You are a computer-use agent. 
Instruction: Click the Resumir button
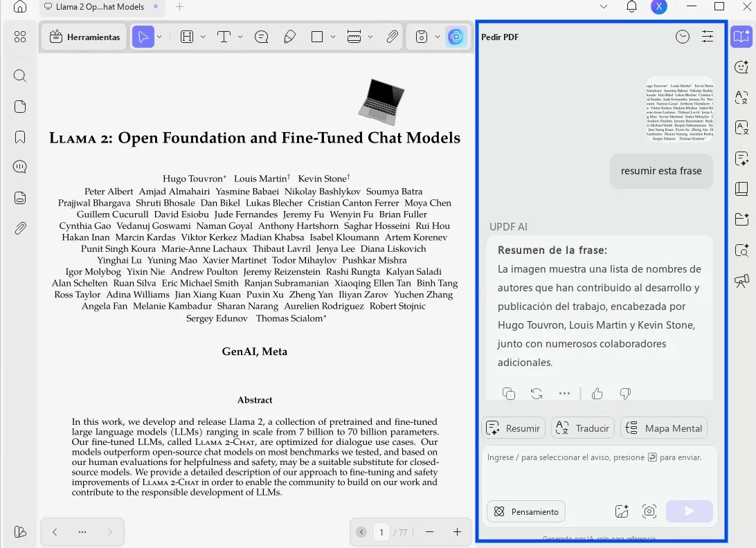(x=513, y=428)
